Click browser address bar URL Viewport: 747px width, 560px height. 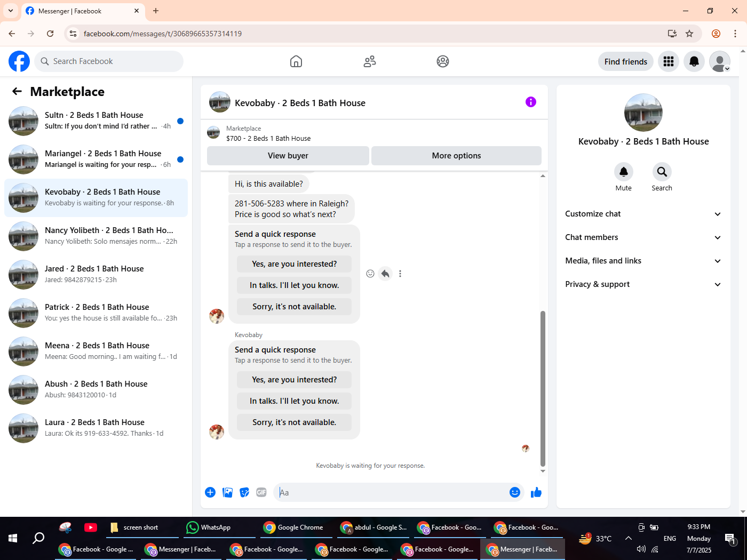163,34
